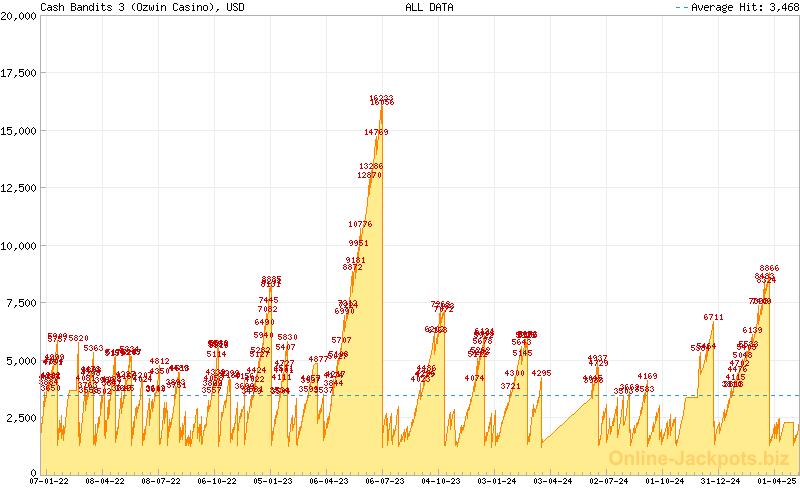Select the 14709 data point label
This screenshot has width=800, height=490.
coord(376,132)
